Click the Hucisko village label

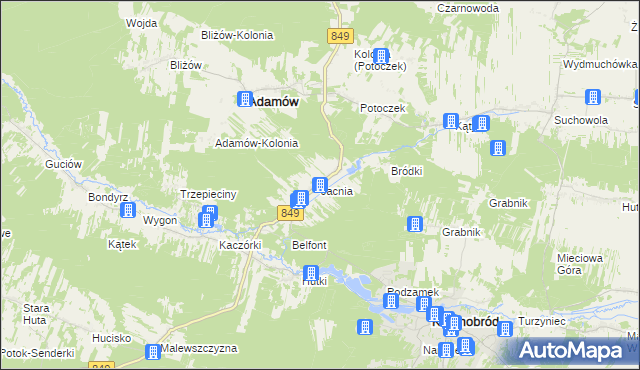tap(111, 338)
